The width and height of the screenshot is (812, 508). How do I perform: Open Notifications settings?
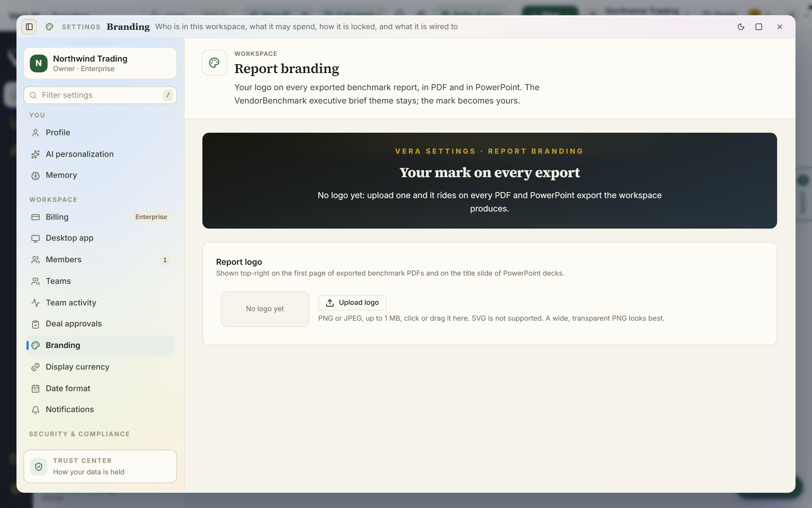[100, 409]
